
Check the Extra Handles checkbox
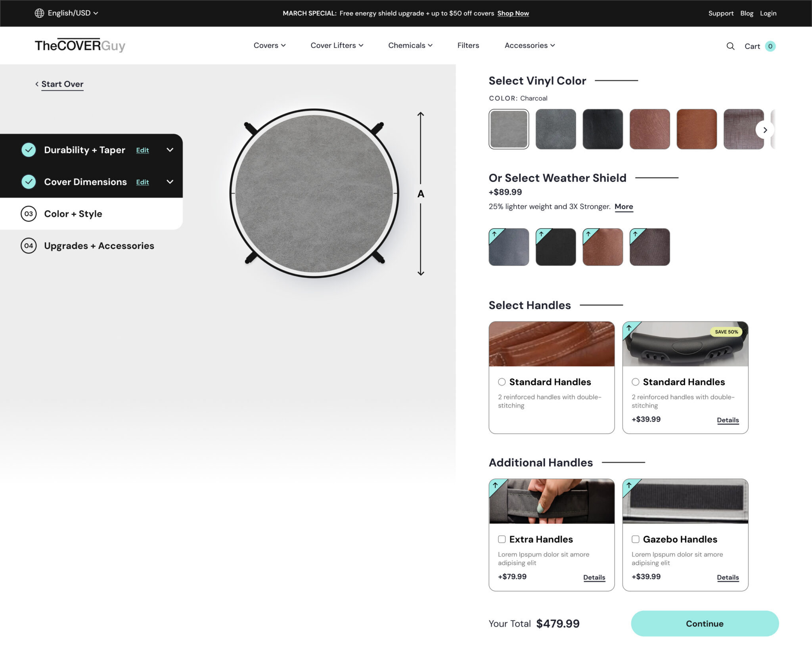[502, 539]
